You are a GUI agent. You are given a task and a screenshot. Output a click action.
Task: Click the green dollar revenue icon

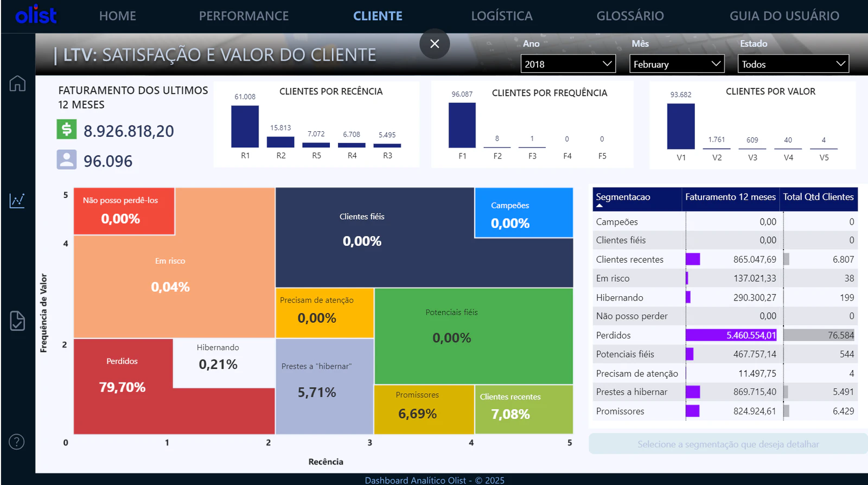pyautogui.click(x=66, y=130)
